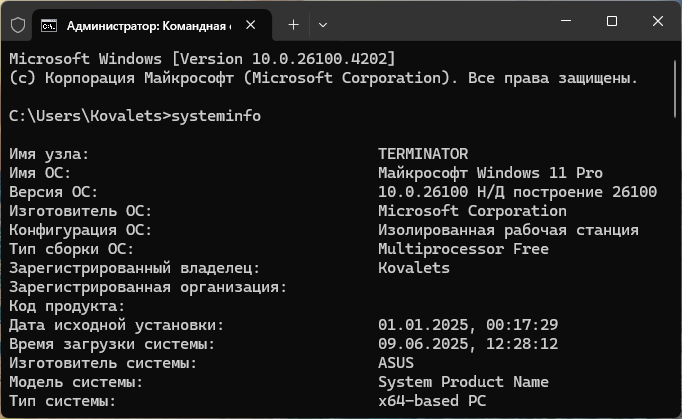Image resolution: width=682 pixels, height=419 pixels.
Task: Click the systeminfo command text
Action: 216,116
